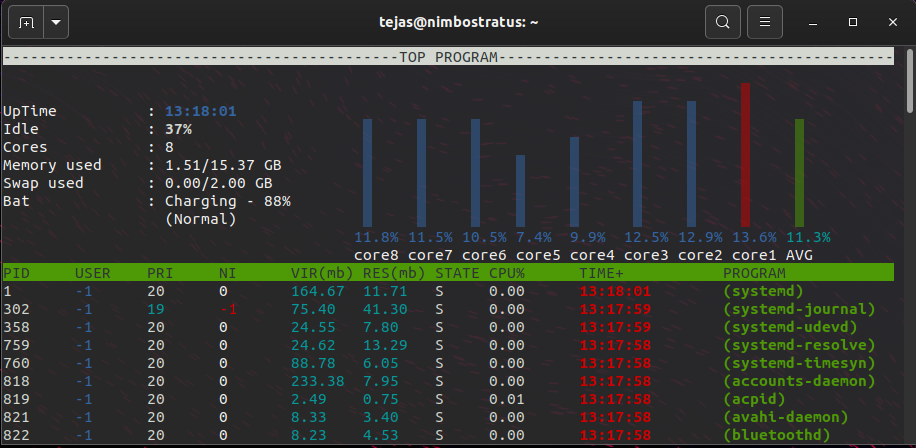
Task: Select the CPU% column header
Action: coord(507,273)
